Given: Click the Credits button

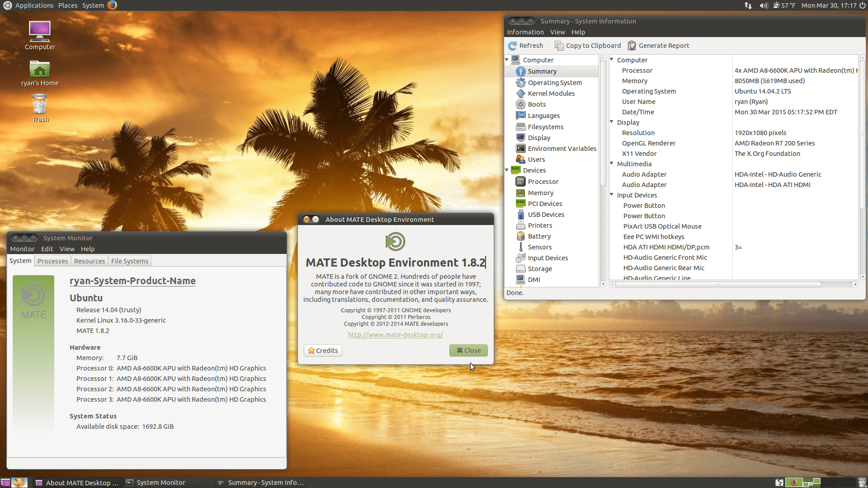Looking at the screenshot, I should (x=323, y=351).
